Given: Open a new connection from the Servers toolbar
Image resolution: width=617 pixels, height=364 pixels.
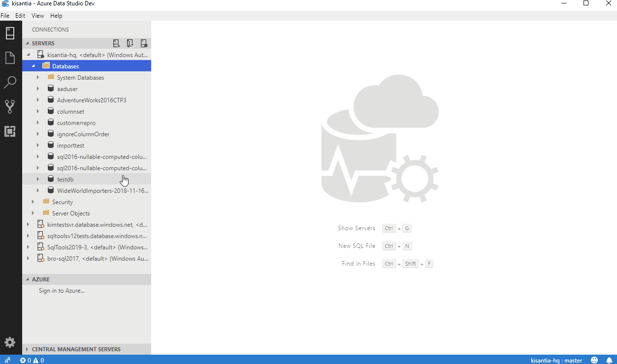Looking at the screenshot, I should click(x=116, y=43).
